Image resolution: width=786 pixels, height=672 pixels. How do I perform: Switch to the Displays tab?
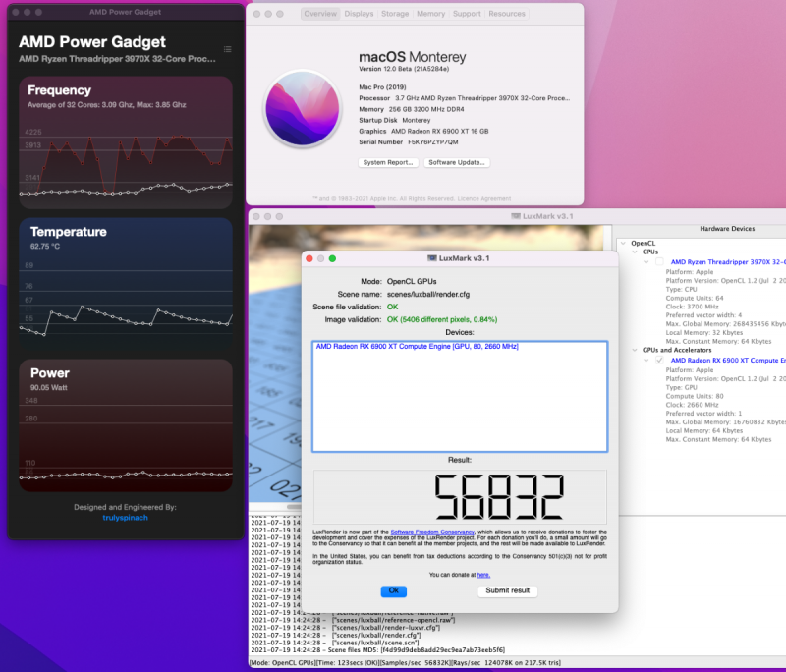(359, 13)
